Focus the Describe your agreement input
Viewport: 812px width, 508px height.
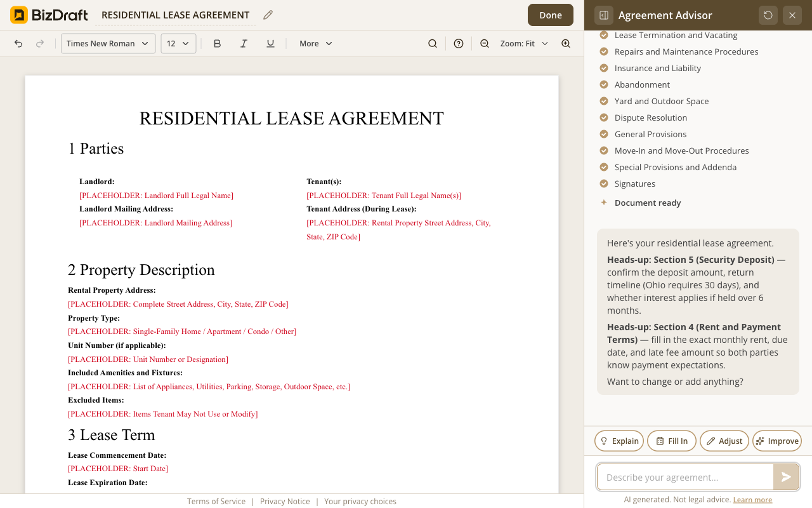685,477
